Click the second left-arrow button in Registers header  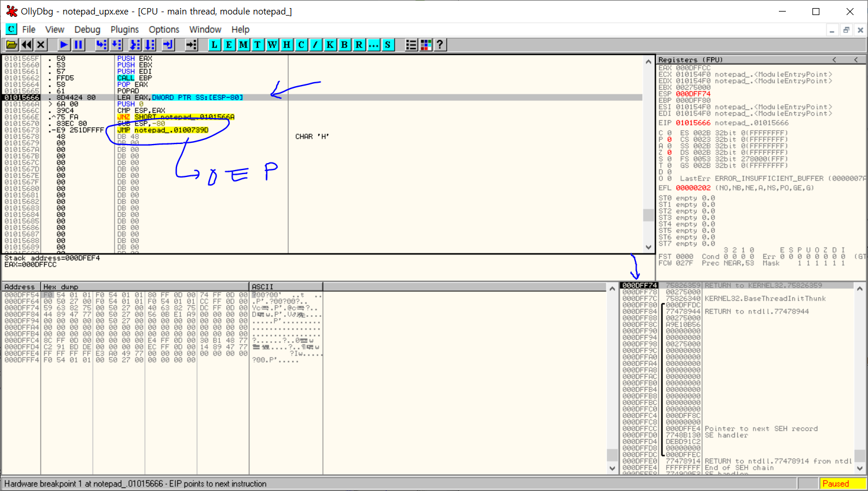[856, 60]
